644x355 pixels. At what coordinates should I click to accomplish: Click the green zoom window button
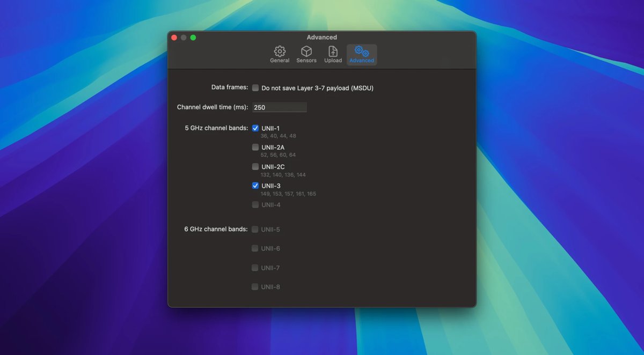[x=193, y=38]
